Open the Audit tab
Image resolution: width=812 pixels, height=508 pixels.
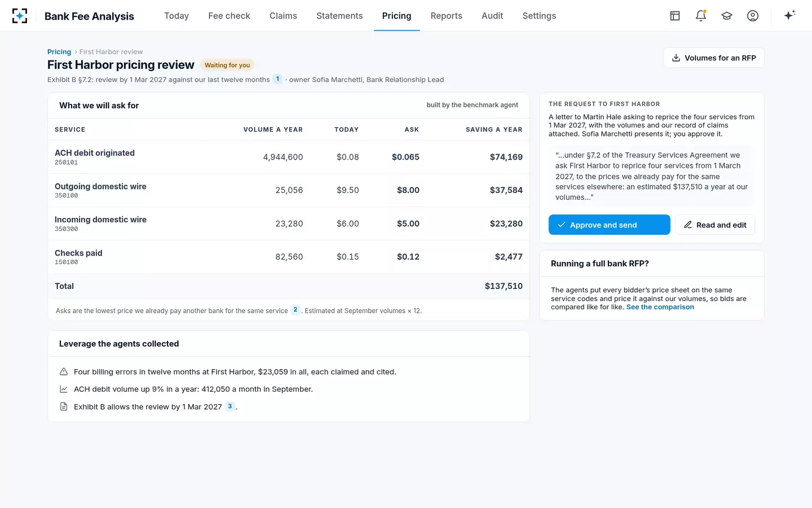coord(492,16)
